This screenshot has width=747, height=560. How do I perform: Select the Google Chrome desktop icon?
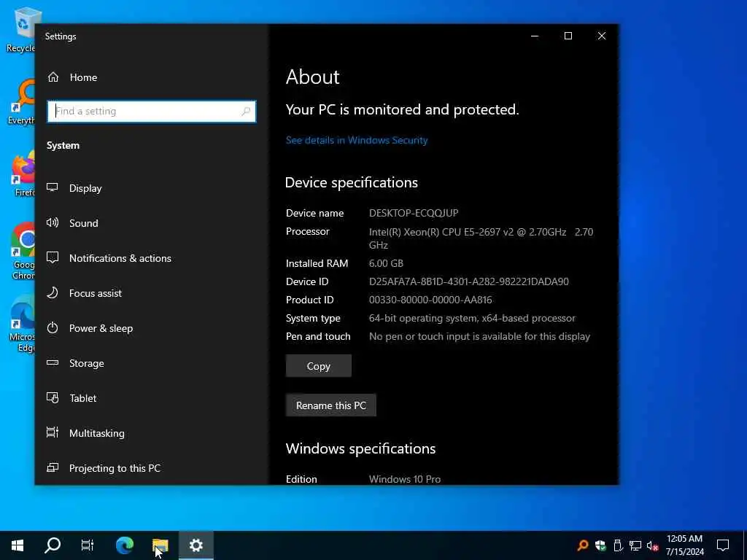23,251
